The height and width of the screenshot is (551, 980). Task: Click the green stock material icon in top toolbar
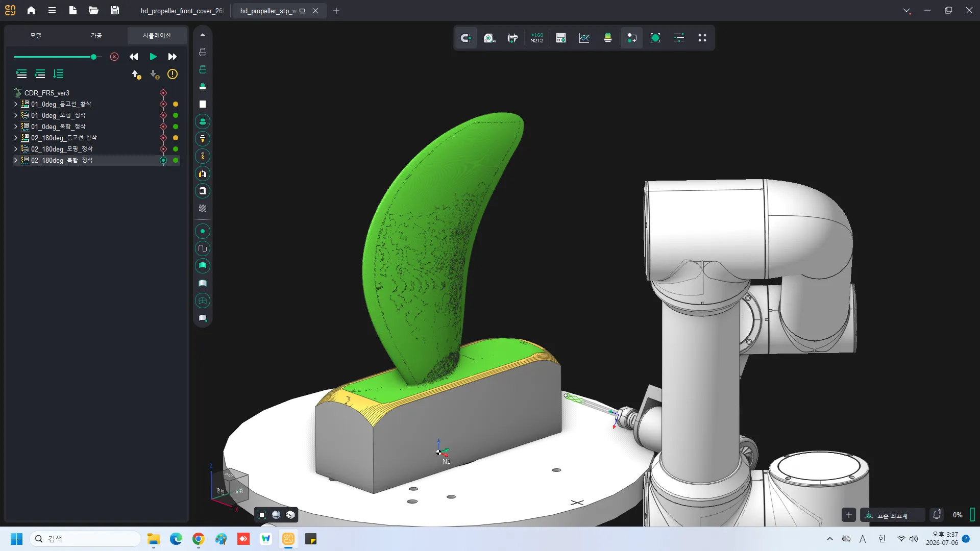coord(608,38)
